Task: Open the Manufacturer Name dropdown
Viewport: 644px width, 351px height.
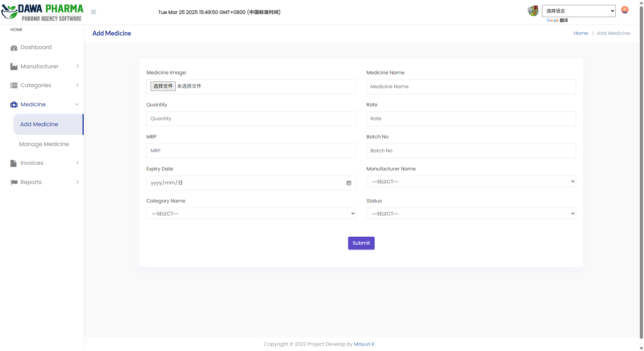Action: tap(471, 182)
